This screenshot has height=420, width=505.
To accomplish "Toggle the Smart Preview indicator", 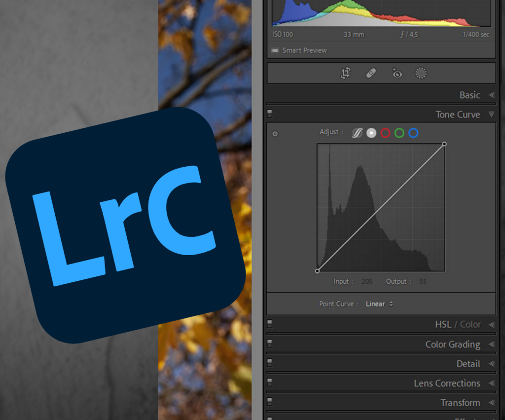I will pyautogui.click(x=275, y=50).
